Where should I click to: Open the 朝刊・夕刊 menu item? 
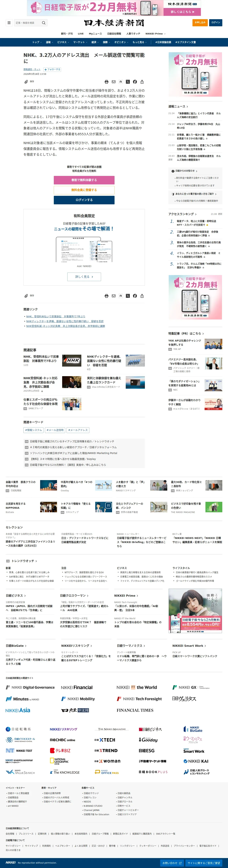[x=67, y=34]
